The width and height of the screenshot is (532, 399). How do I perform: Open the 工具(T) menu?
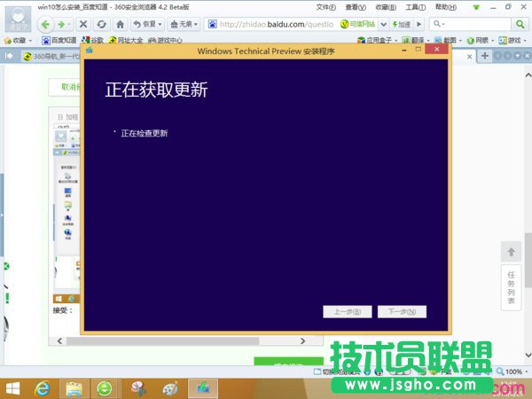415,7
